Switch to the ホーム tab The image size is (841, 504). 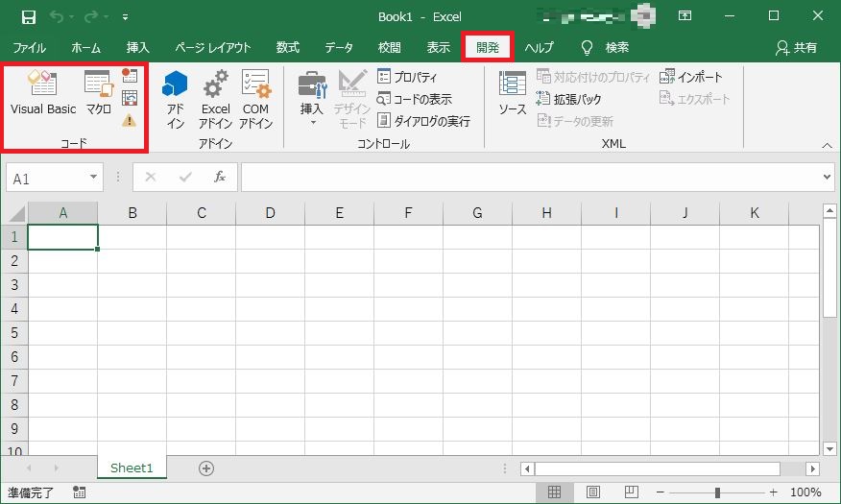coord(85,47)
